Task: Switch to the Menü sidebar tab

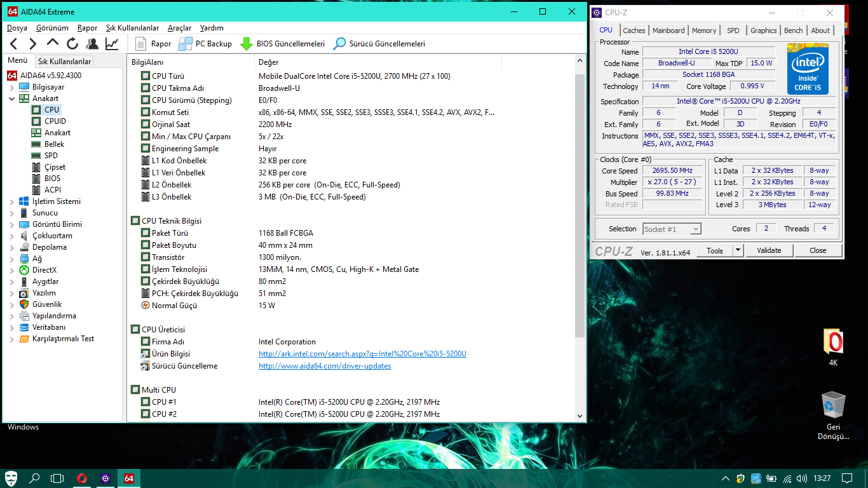Action: click(17, 61)
